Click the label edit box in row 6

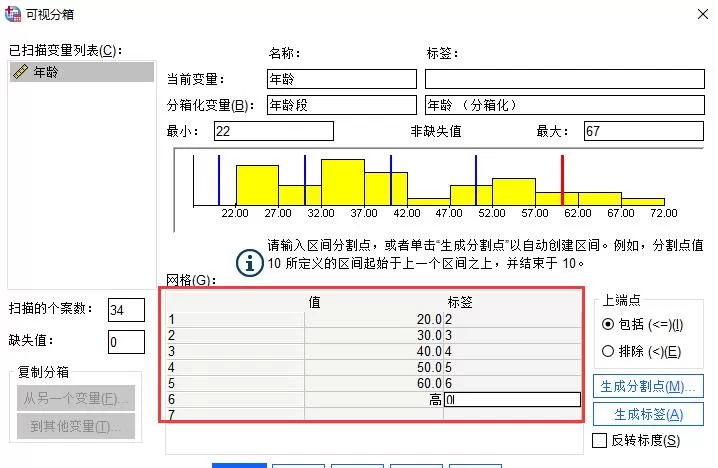[x=512, y=399]
